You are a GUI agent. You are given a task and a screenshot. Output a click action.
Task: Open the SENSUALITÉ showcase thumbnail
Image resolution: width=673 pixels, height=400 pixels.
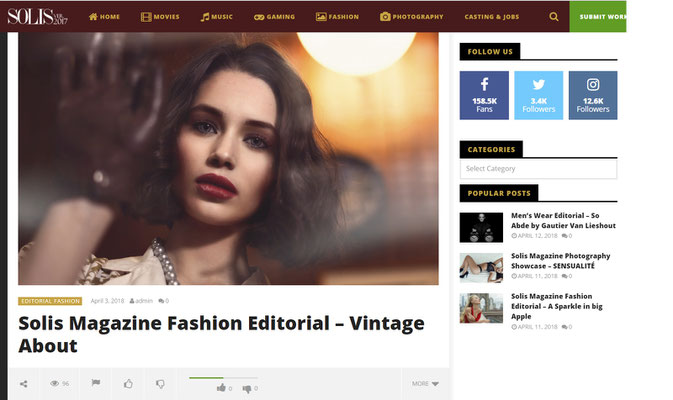[x=481, y=268]
